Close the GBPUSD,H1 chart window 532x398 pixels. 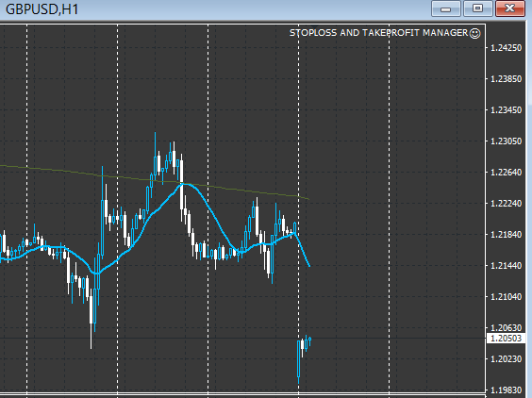tap(510, 8)
